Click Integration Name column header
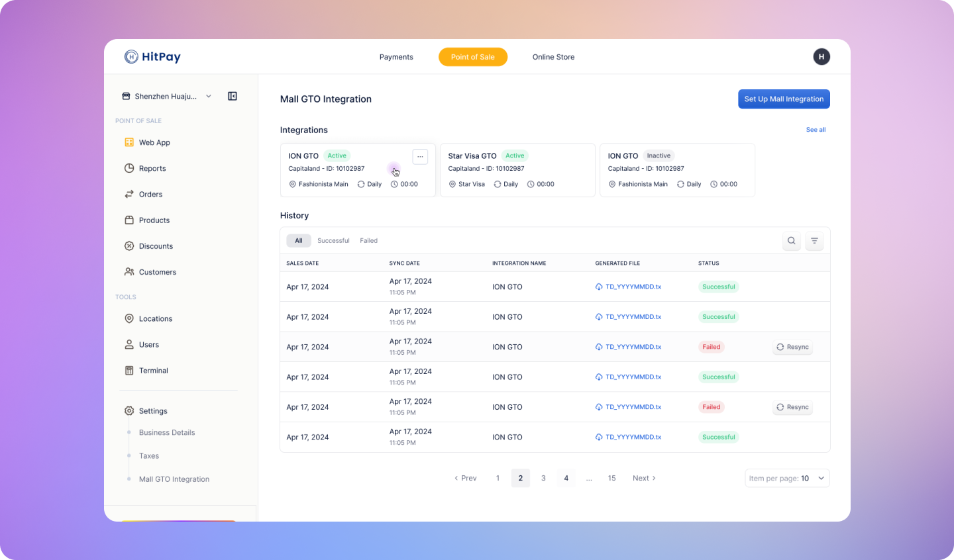The image size is (954, 560). pyautogui.click(x=519, y=263)
